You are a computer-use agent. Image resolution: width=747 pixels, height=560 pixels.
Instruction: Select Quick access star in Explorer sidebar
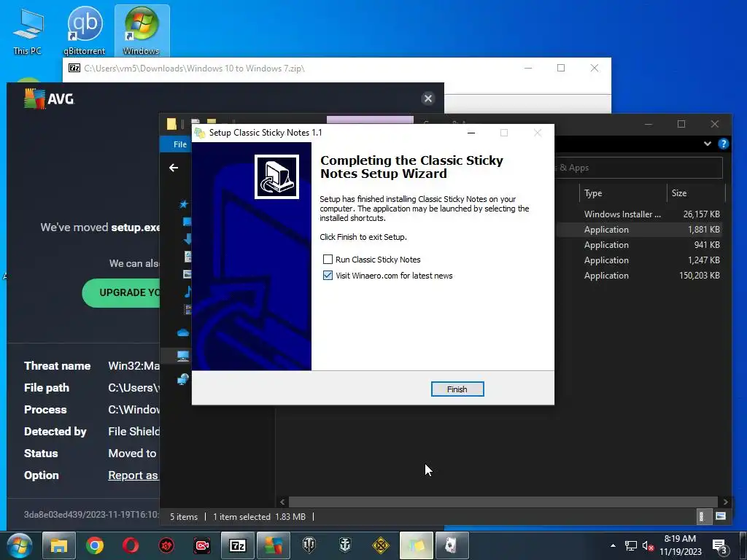pos(183,204)
